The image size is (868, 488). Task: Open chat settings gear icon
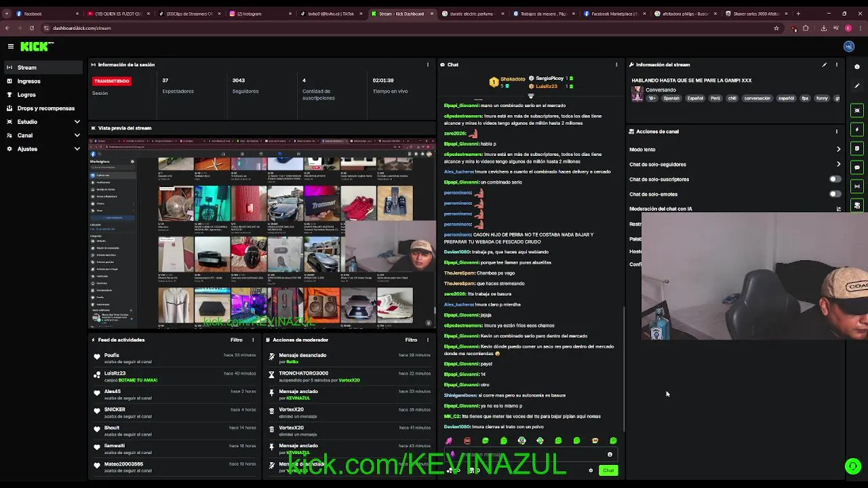591,470
